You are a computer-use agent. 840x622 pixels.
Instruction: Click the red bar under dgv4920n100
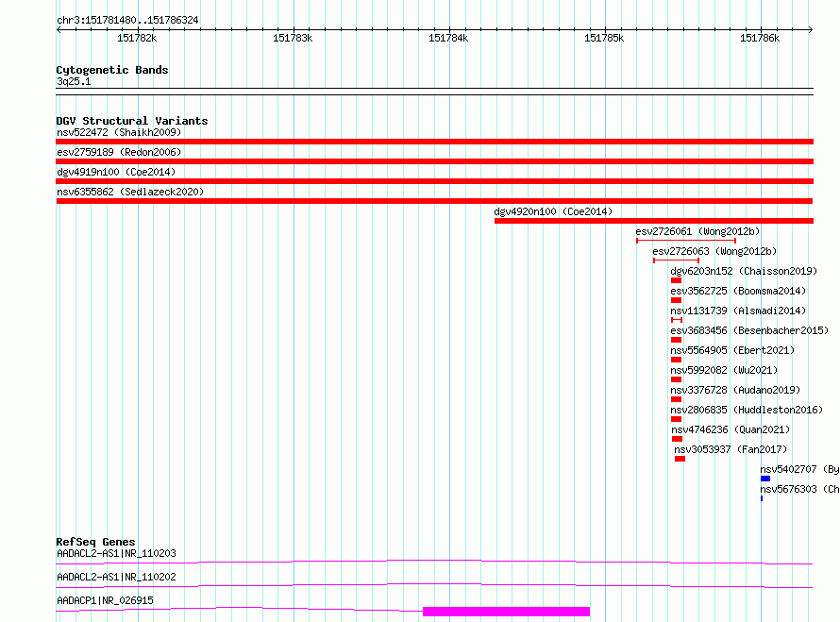(653, 221)
